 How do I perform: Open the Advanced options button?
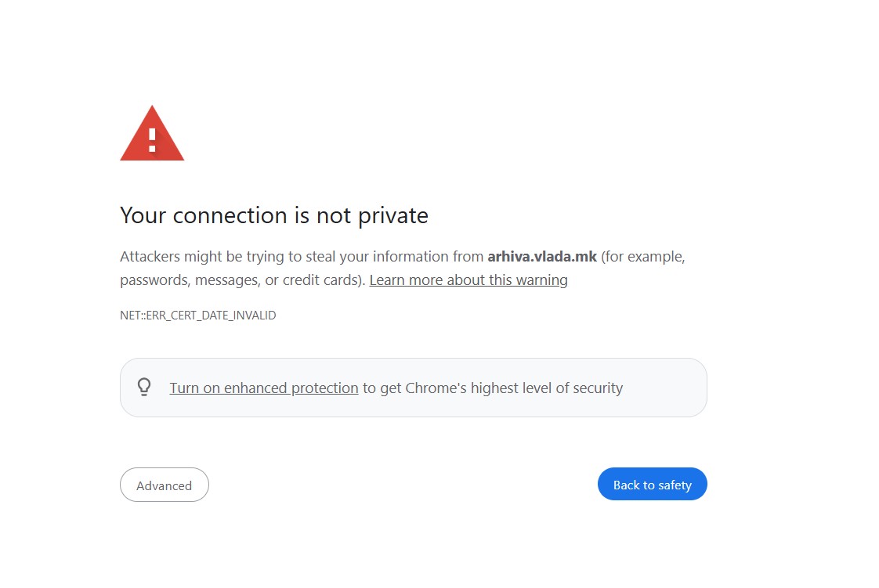(165, 485)
